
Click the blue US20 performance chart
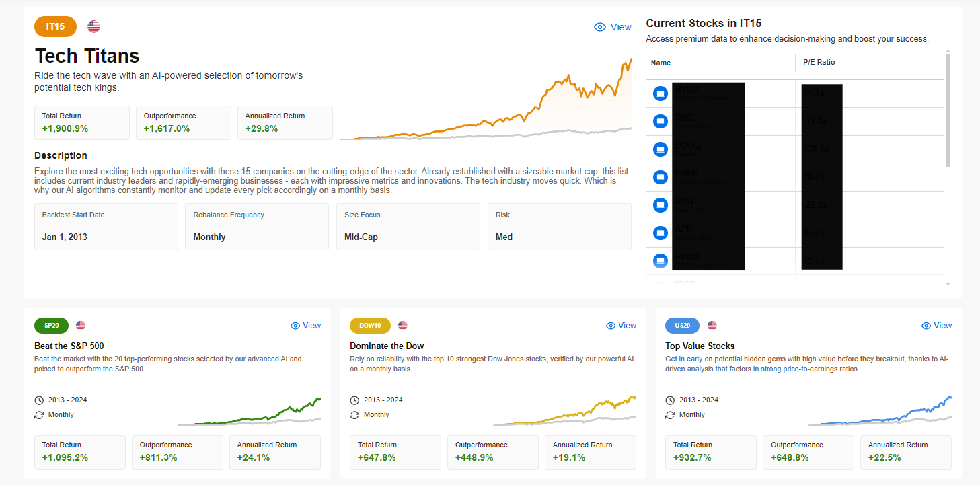coord(880,411)
